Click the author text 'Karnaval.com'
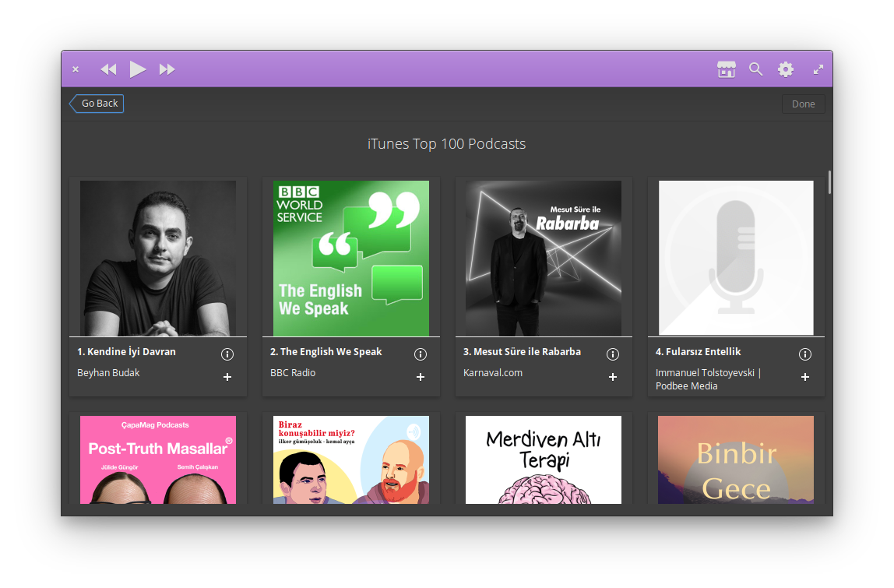This screenshot has width=894, height=588. tap(493, 372)
